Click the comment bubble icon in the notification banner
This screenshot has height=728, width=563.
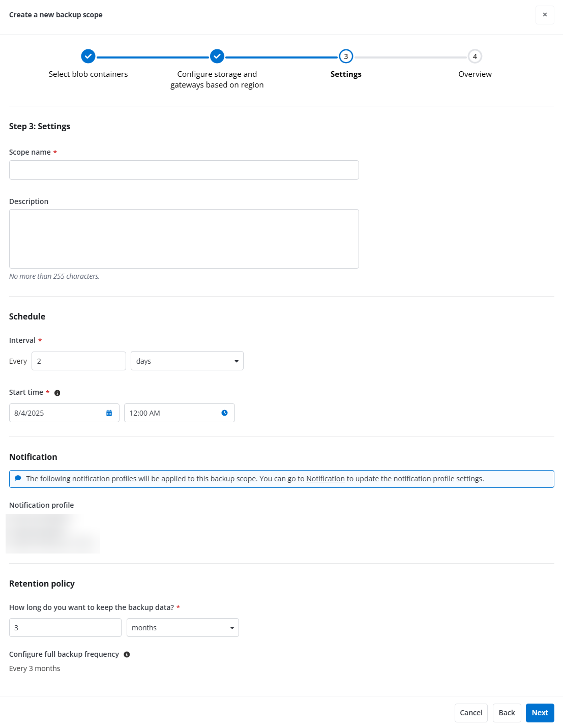[x=18, y=478]
